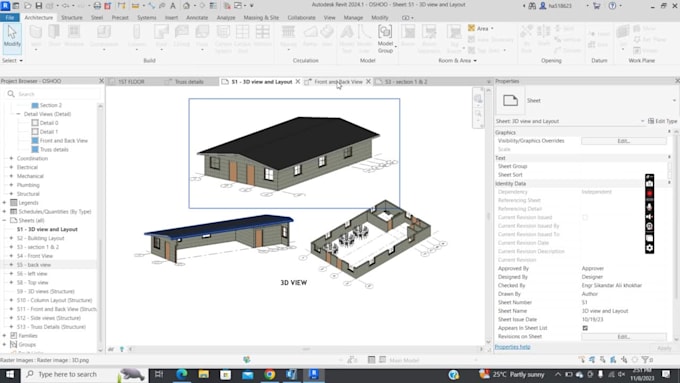Select the 3D house view thumbnail on sheet
This screenshot has width=680, height=383.
point(294,154)
